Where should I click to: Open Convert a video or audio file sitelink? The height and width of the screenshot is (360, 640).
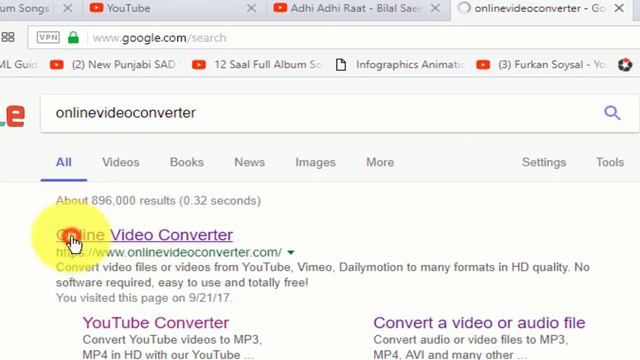[479, 322]
